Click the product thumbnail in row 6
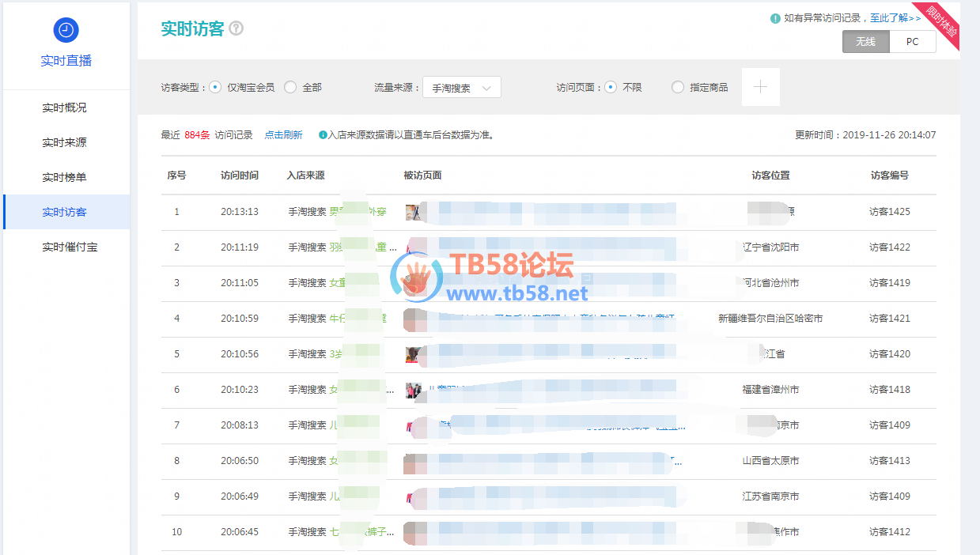Screen dimensions: 980x555 pyautogui.click(x=413, y=390)
